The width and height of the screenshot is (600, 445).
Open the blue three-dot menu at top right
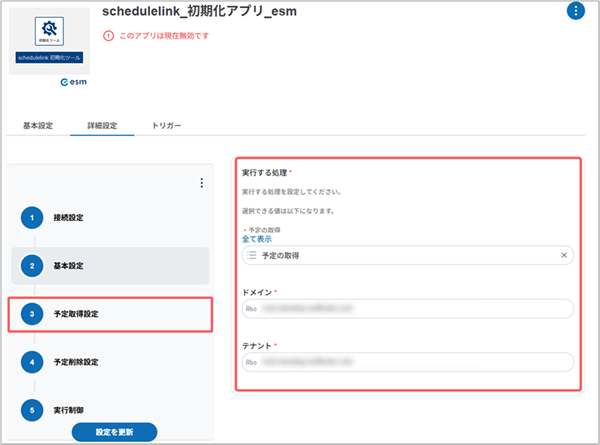tap(575, 11)
